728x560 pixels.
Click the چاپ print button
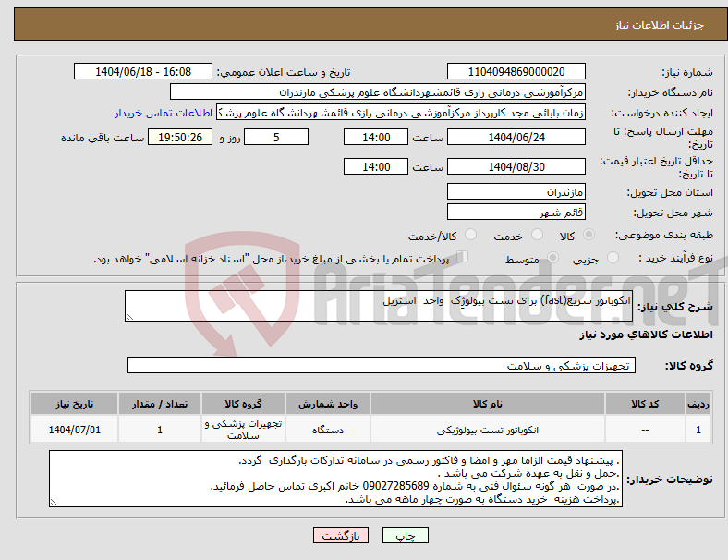point(406,535)
